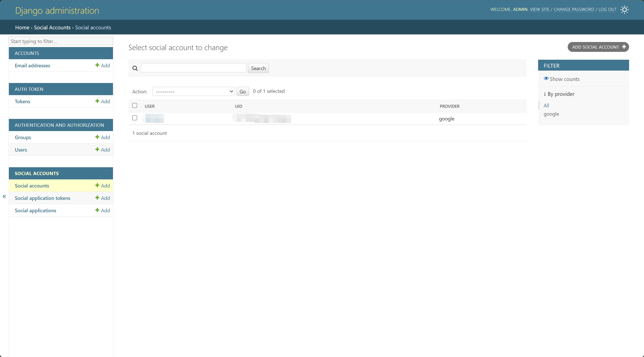The width and height of the screenshot is (644, 357).
Task: Go to Social Accounts breadcrumb link
Action: tap(52, 28)
